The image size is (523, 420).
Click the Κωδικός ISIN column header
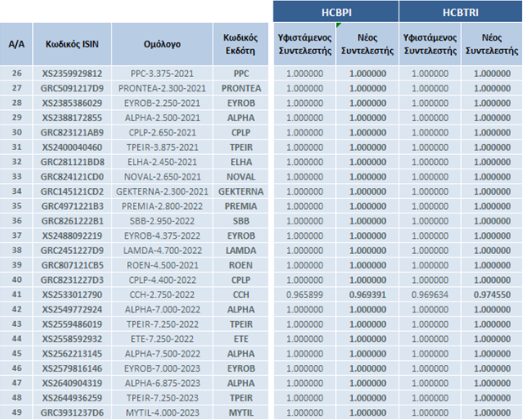pyautogui.click(x=72, y=44)
